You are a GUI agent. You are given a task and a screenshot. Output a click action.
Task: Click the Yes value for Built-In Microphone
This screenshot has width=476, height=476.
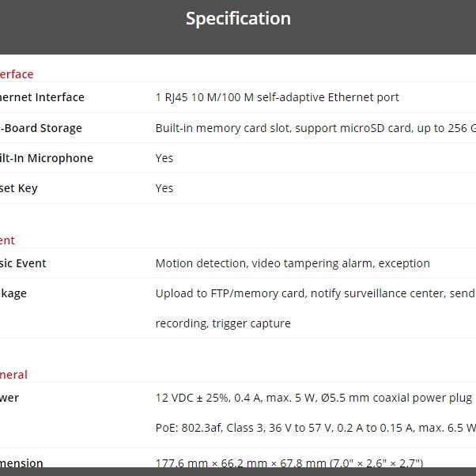[x=164, y=158]
